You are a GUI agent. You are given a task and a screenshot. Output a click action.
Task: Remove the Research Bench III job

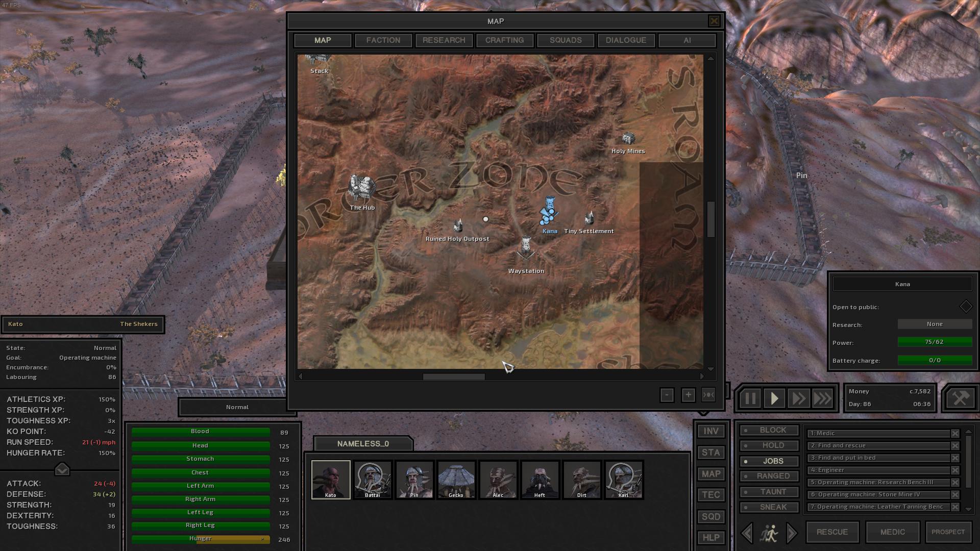(955, 483)
